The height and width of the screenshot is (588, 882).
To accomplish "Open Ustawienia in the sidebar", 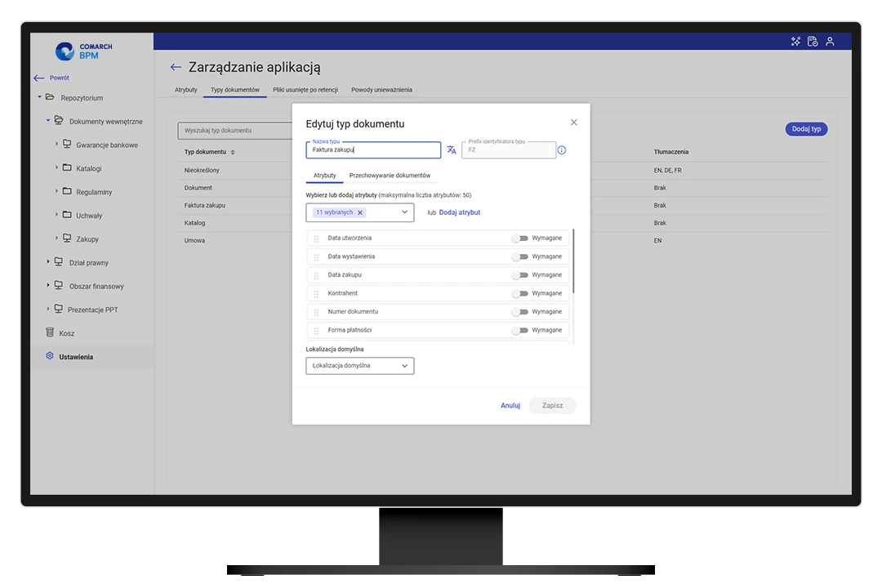I will coord(91,357).
